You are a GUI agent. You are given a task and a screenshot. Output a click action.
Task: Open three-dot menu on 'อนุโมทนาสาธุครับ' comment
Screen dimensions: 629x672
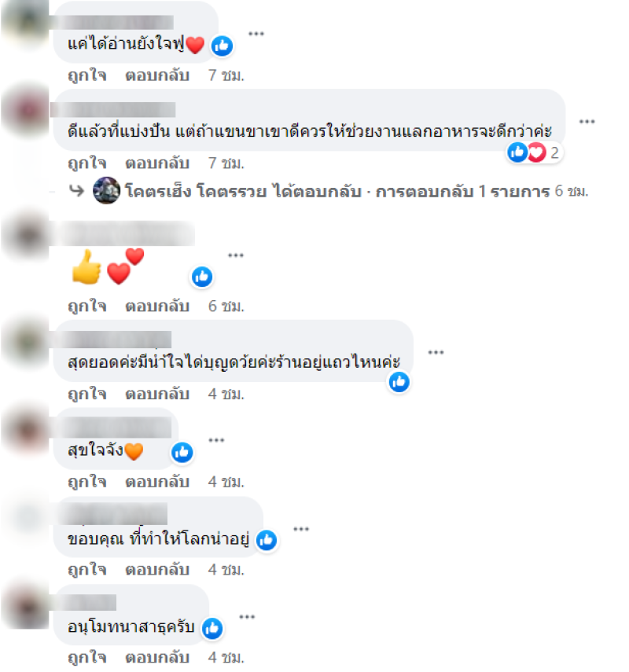[247, 617]
